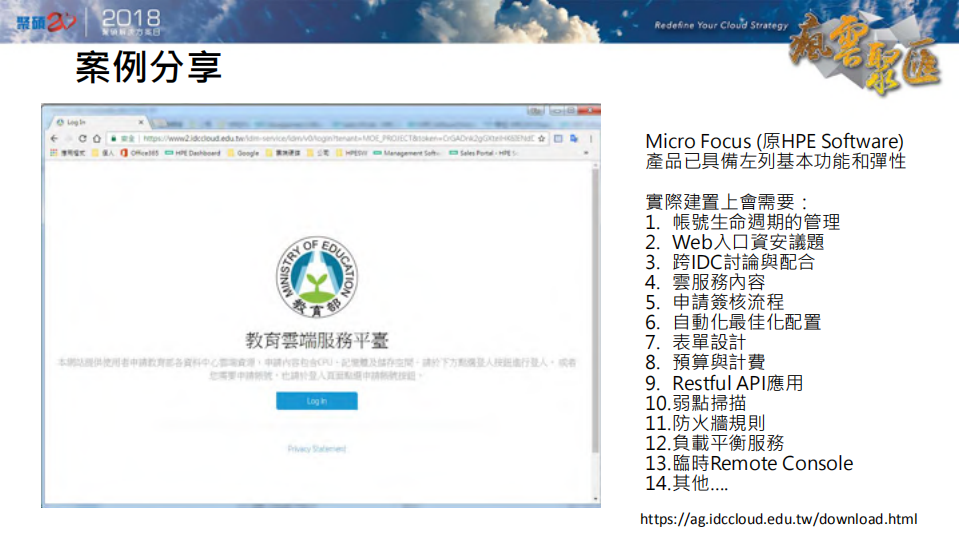Open the Management Software bookmark
The height and width of the screenshot is (539, 959).
tap(407, 153)
